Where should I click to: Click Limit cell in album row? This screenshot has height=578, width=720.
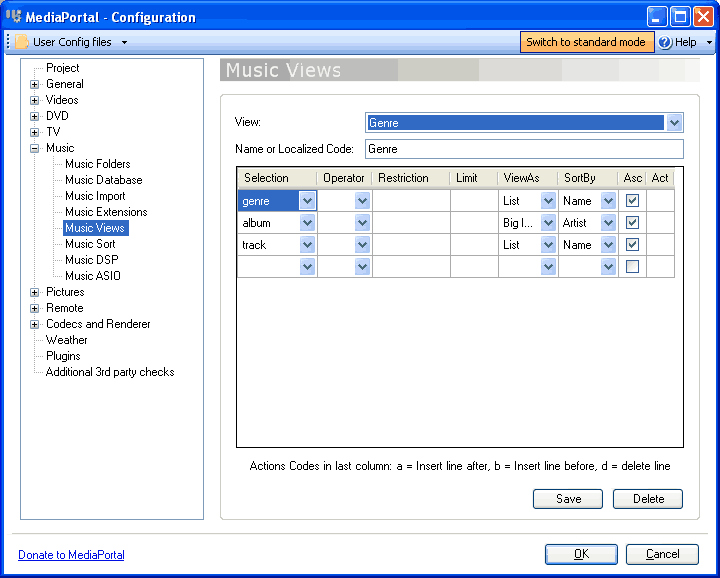point(474,223)
